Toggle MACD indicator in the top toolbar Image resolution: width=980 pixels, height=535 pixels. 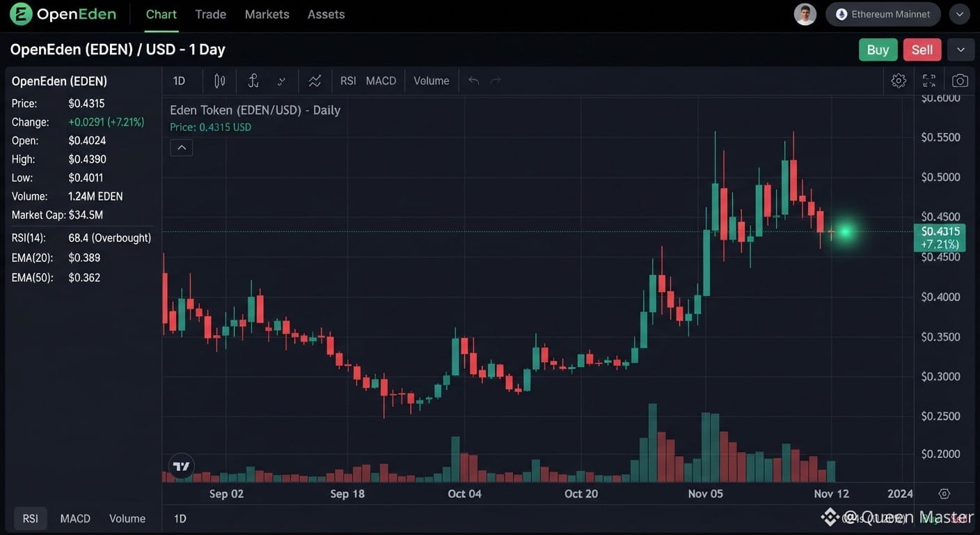381,81
